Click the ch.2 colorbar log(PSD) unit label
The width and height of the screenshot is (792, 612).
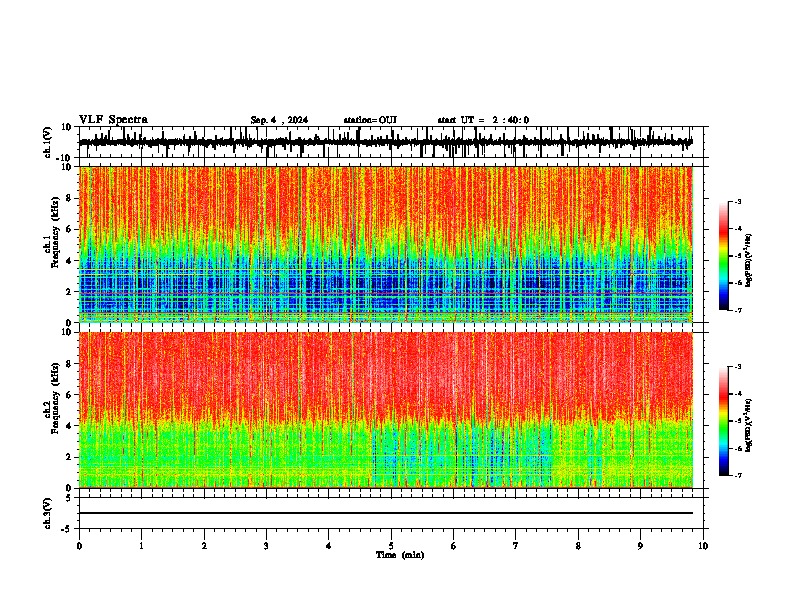pos(749,426)
